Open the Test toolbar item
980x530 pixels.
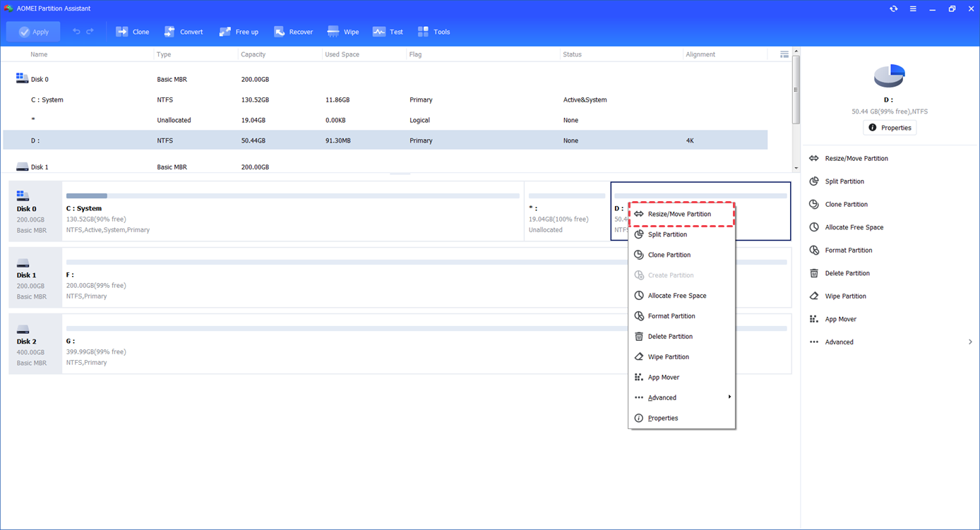coord(388,32)
